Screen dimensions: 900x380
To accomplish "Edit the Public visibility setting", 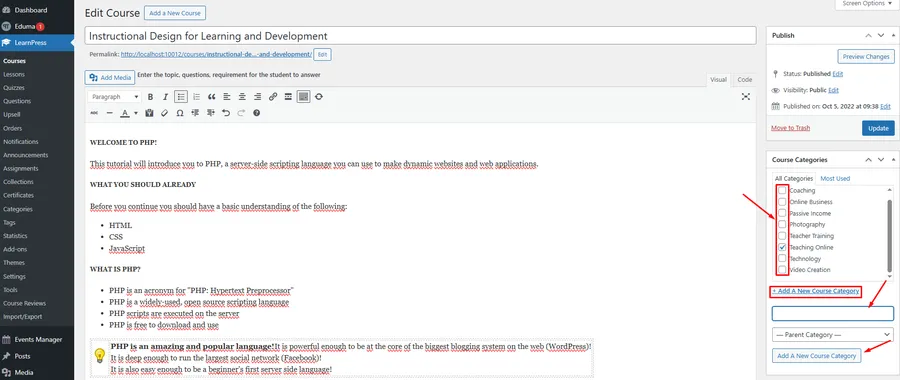I will point(833,90).
